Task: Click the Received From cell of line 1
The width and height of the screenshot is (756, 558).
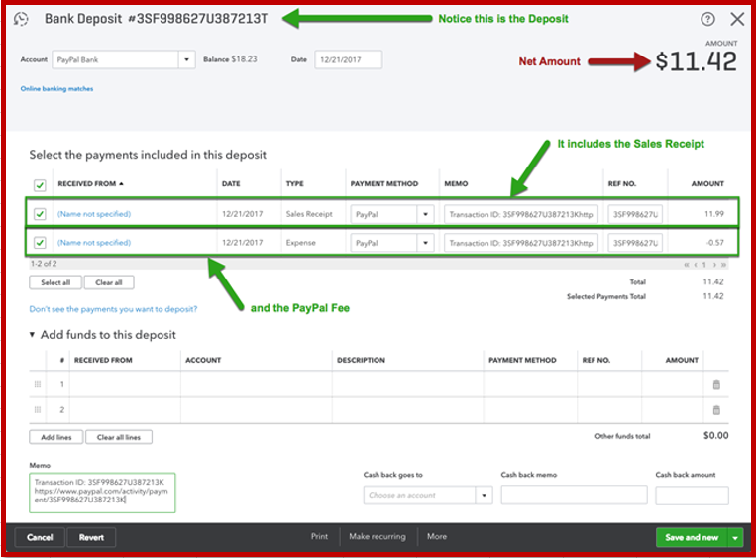Action: 126,384
